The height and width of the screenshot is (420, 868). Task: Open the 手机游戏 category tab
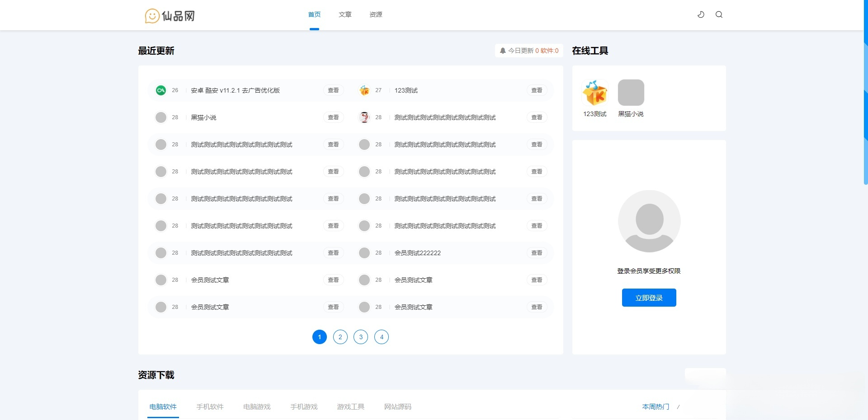point(303,407)
